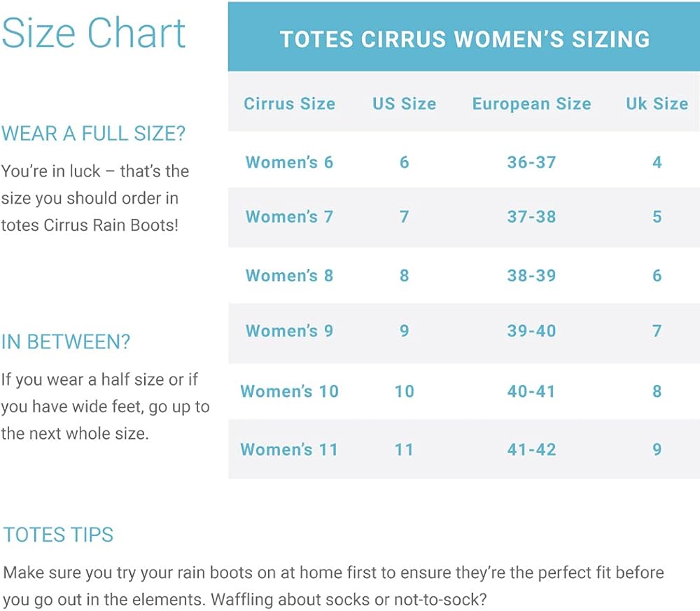Image resolution: width=700 pixels, height=611 pixels.
Task: Select the Women's 10 row label
Action: 289,391
